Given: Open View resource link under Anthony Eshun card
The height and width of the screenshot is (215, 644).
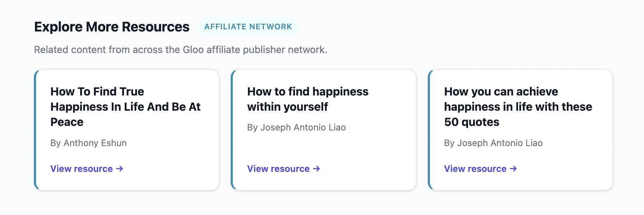Looking at the screenshot, I should [x=87, y=169].
